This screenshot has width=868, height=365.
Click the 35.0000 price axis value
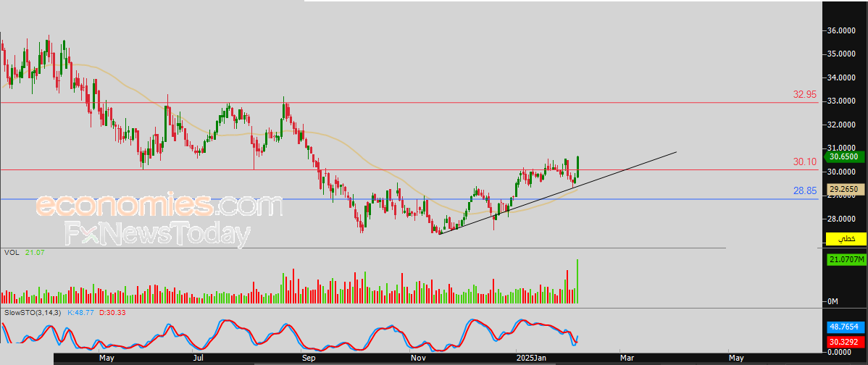(x=843, y=54)
